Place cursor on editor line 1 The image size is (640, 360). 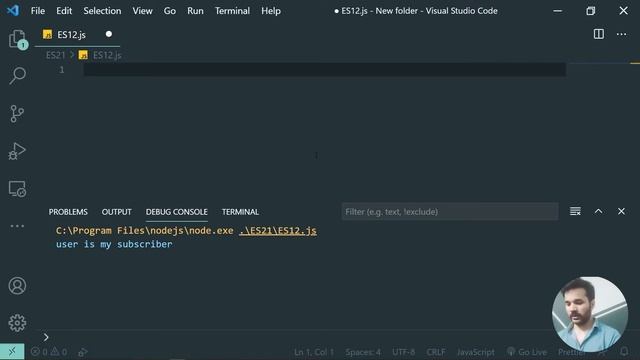324,70
